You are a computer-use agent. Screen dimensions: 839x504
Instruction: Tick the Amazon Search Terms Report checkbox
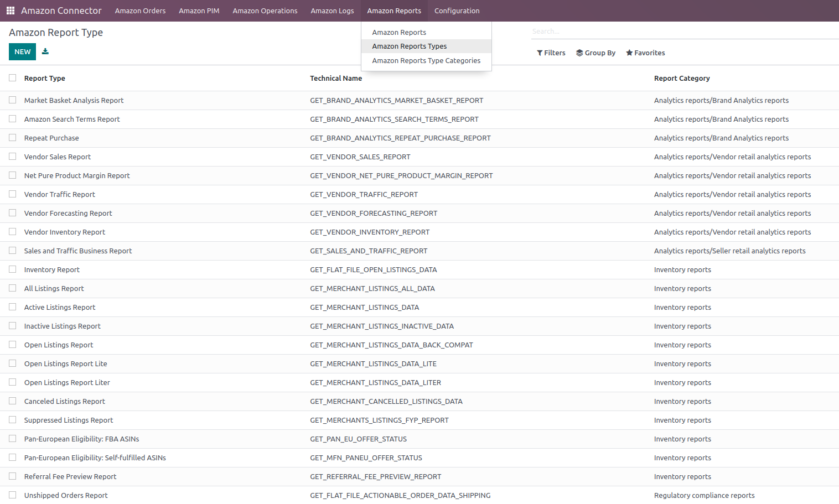pos(13,119)
